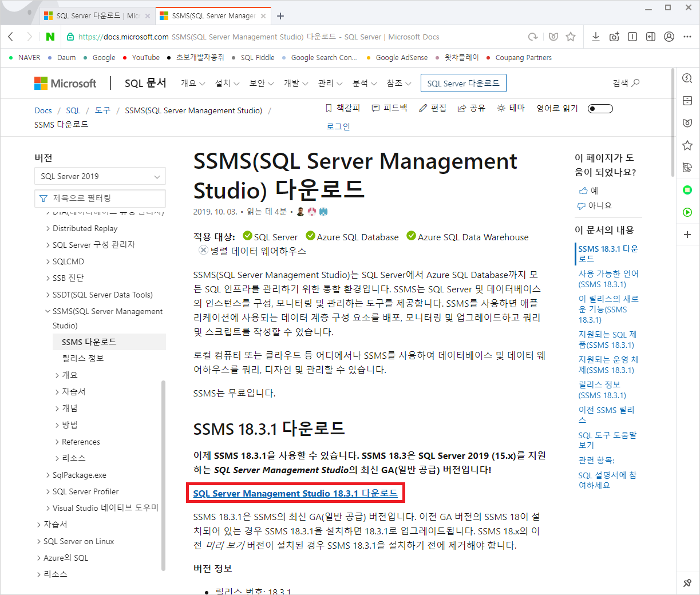This screenshot has width=700, height=595.
Task: Click SQL Server Management Studio 18.3.1 다운로드 link
Action: tap(295, 493)
